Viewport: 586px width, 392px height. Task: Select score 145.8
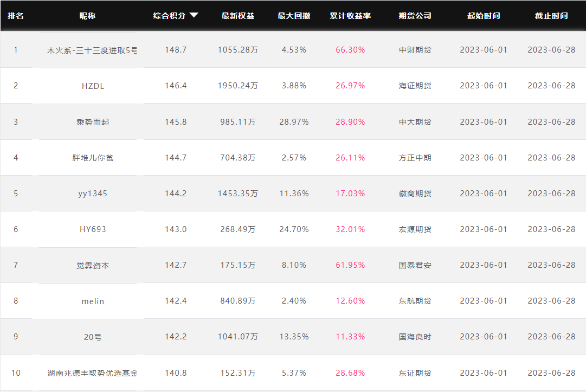(176, 122)
